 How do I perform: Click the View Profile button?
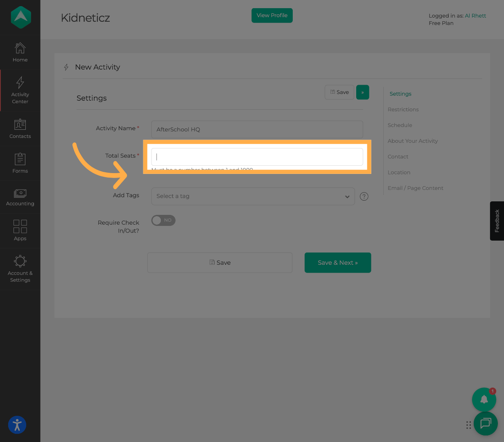(x=272, y=15)
